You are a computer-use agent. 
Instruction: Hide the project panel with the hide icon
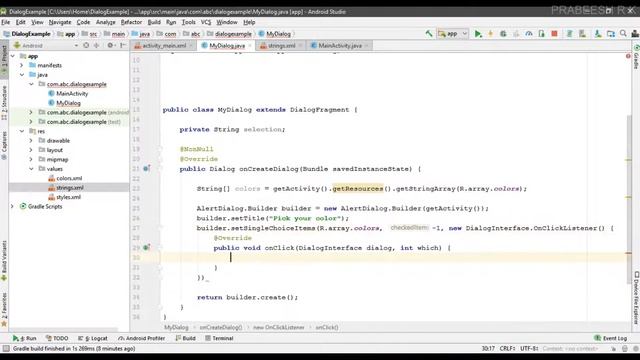(x=123, y=45)
